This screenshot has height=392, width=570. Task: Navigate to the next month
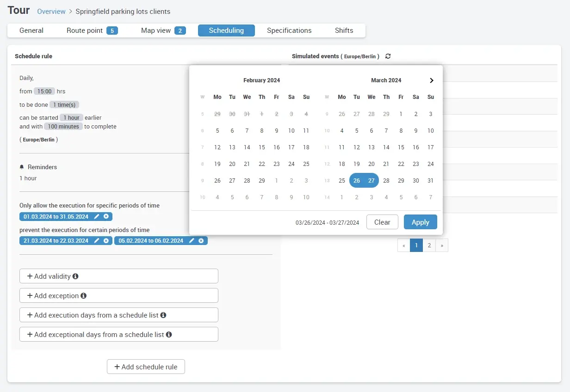click(431, 80)
